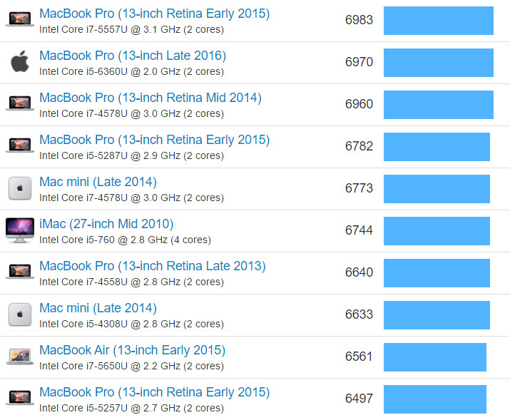Click Apple logo icon beside i5-6360U row
Screen dimensions: 510x420
pos(20,61)
